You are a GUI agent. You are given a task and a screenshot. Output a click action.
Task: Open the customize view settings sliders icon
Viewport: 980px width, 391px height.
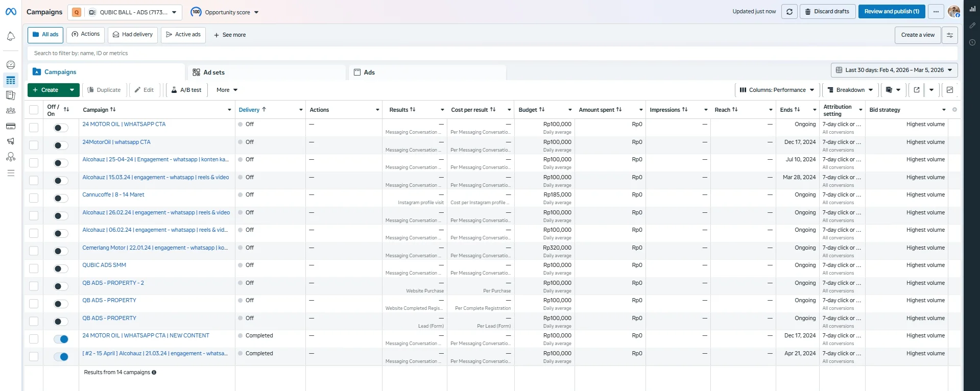click(949, 35)
